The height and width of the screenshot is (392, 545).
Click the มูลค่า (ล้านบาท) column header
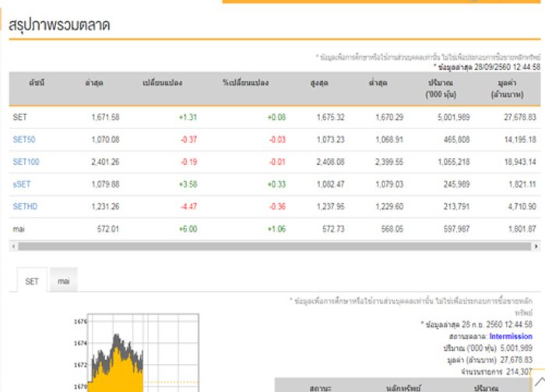507,89
